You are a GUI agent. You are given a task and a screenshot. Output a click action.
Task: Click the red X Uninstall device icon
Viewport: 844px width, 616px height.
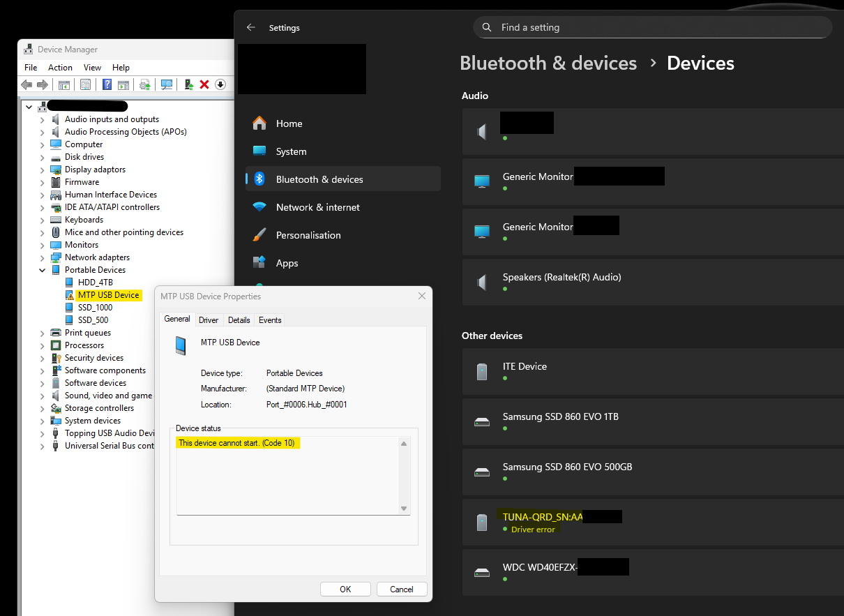[204, 84]
